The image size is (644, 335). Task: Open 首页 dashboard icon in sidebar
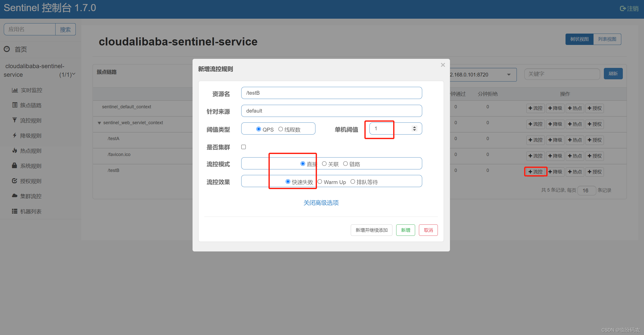coord(7,49)
